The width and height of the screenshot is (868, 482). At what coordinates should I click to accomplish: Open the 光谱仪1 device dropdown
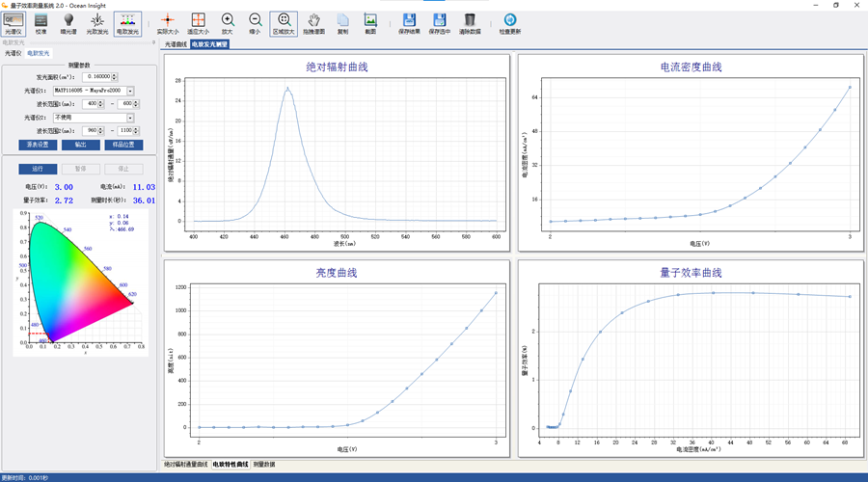pyautogui.click(x=130, y=91)
